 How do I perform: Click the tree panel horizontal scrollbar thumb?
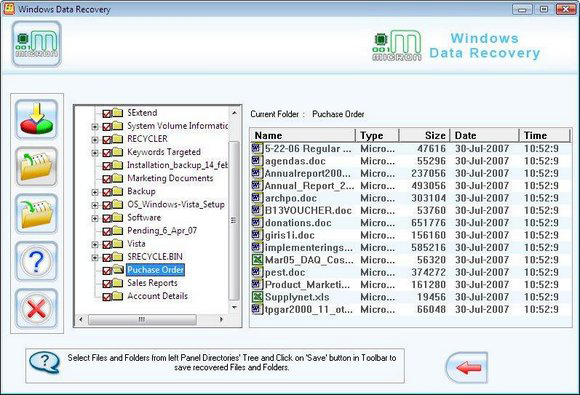(x=142, y=319)
